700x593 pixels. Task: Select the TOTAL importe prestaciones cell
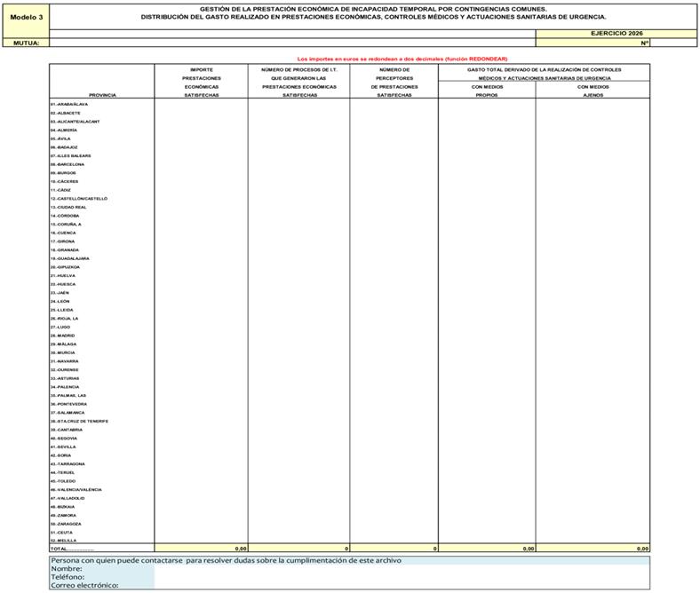[202, 549]
